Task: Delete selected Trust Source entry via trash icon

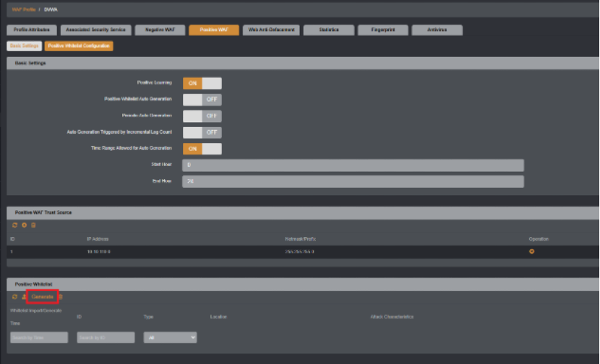Action: coord(33,225)
